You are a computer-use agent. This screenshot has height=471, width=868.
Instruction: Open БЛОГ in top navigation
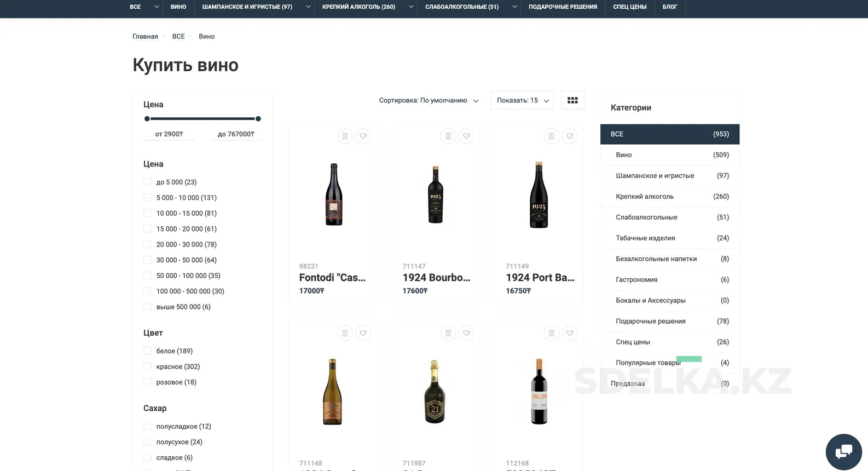(x=670, y=7)
